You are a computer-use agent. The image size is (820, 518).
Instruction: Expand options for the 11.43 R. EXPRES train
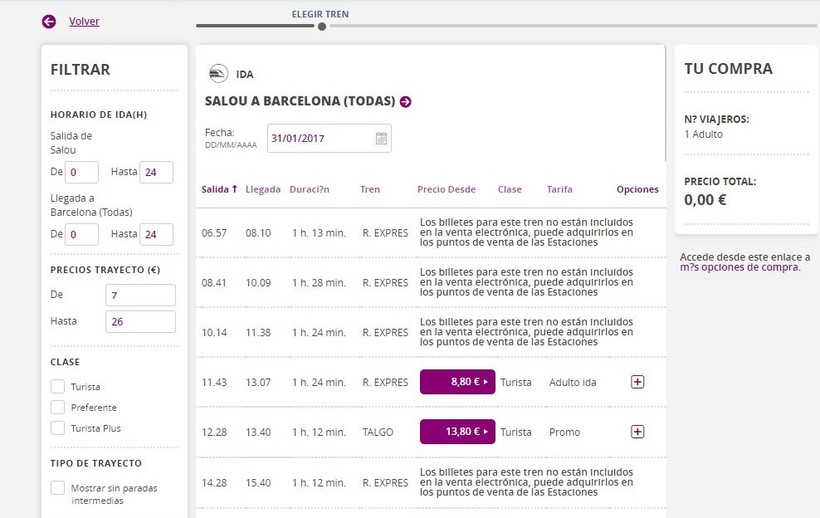pos(638,382)
